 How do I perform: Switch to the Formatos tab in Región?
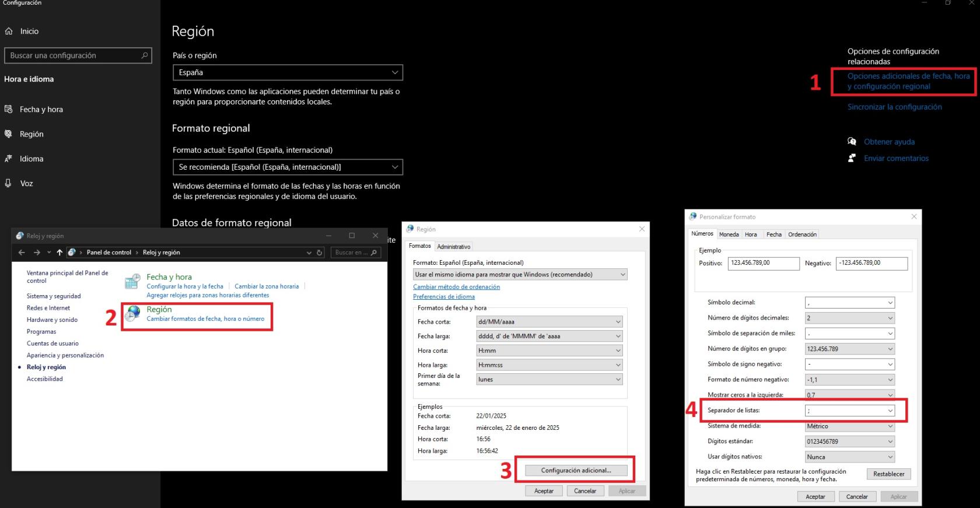tap(419, 246)
